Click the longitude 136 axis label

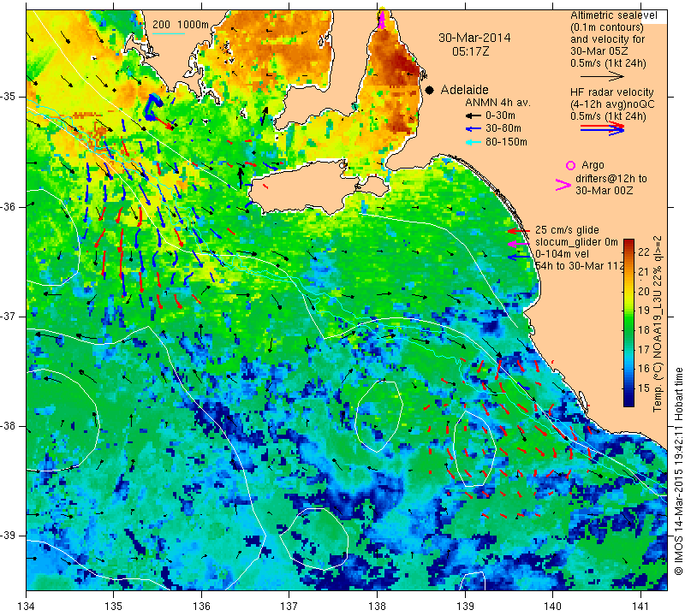click(x=201, y=606)
